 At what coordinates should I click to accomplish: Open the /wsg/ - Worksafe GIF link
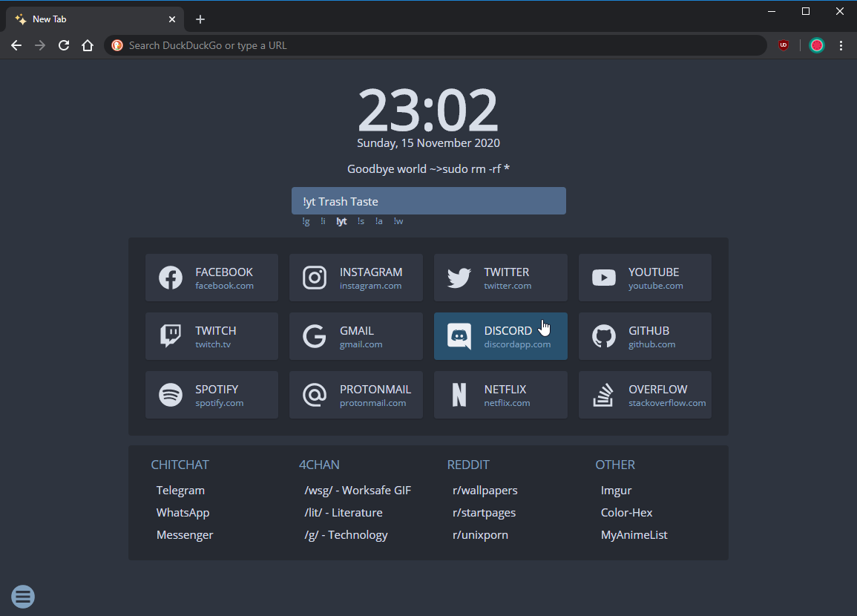pos(358,491)
